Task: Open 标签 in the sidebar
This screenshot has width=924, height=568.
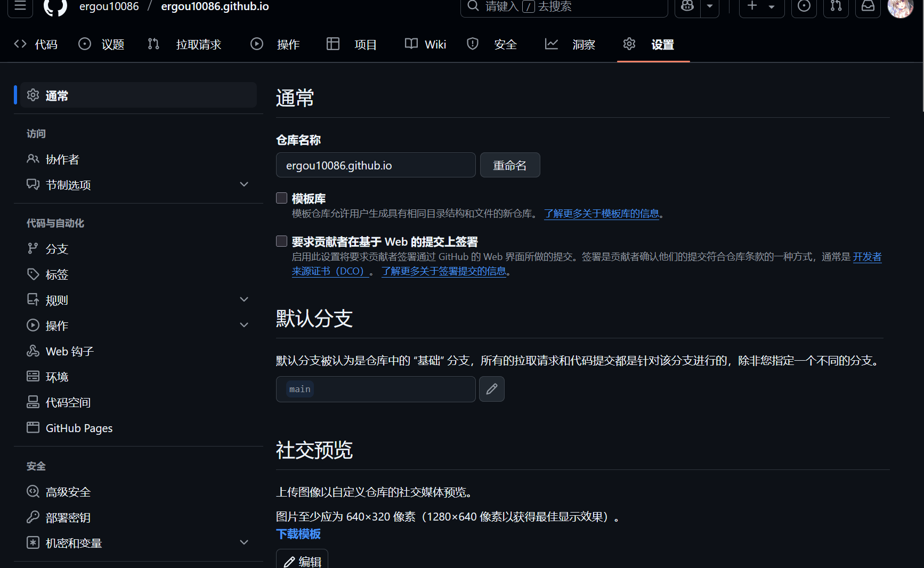Action: point(139,274)
